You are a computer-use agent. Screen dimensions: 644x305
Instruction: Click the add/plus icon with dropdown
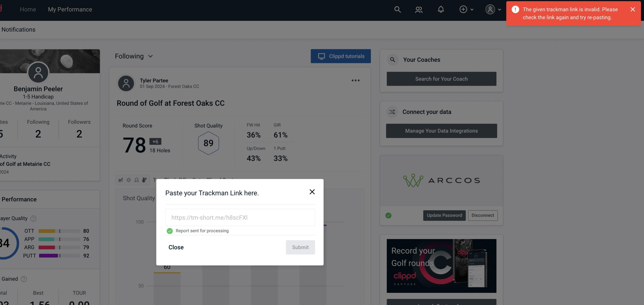(x=466, y=9)
